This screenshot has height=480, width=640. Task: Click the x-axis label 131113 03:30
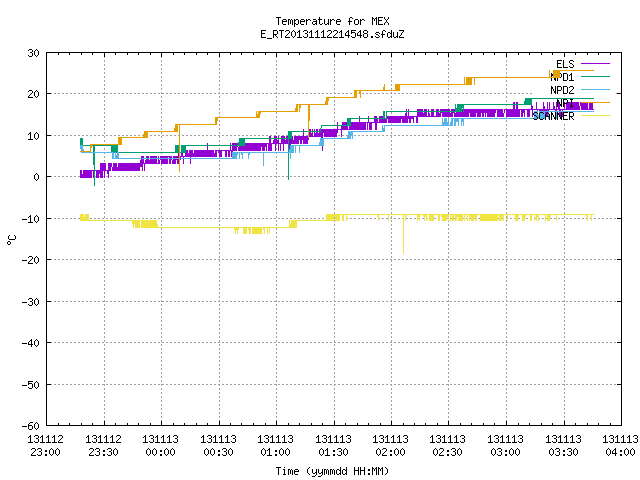(564, 446)
